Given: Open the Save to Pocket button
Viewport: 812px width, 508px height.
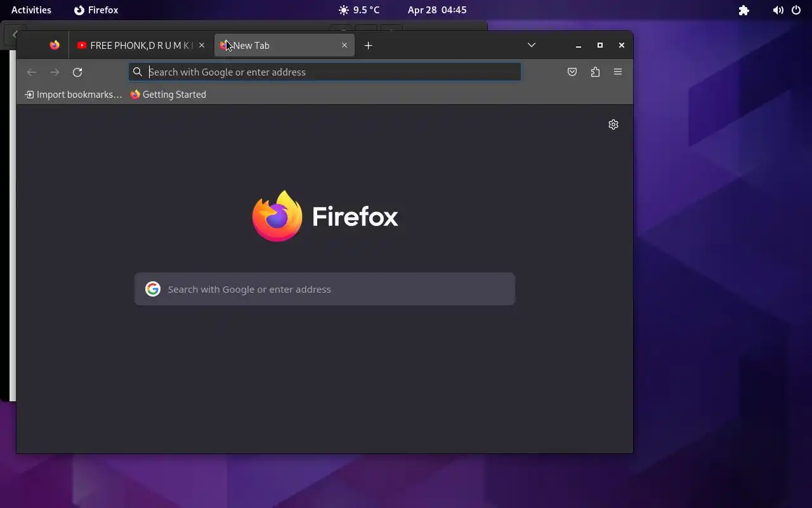Looking at the screenshot, I should coord(572,72).
